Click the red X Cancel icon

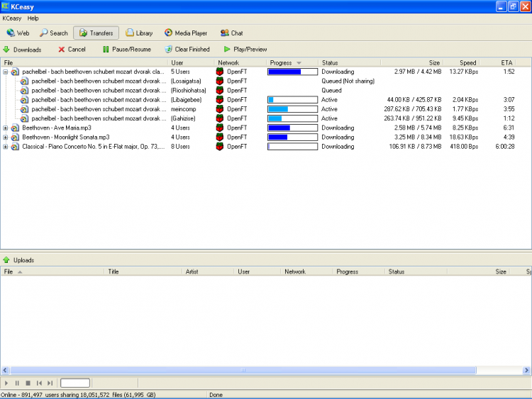[x=62, y=50]
